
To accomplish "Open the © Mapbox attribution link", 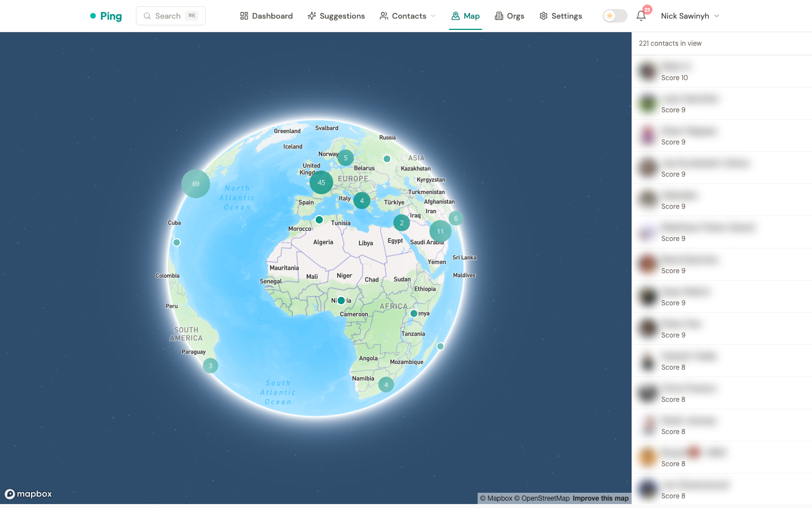I will pos(496,498).
